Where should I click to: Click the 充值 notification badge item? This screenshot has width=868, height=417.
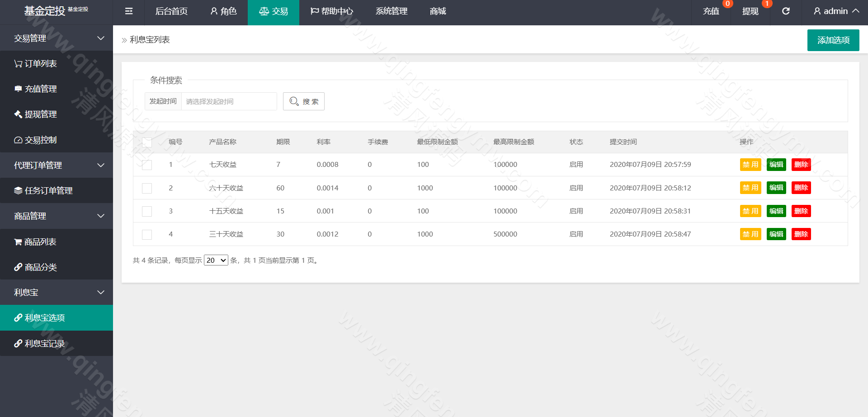[x=711, y=11]
